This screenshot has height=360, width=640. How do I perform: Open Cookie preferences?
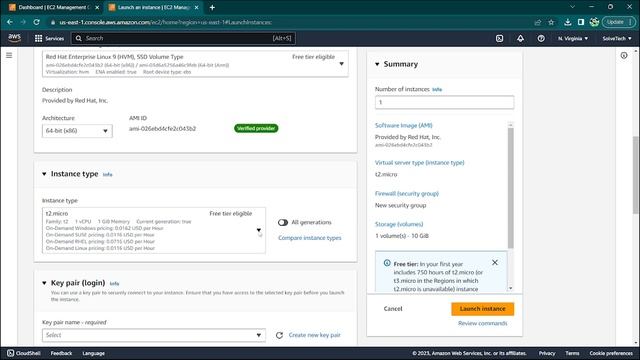coord(611,353)
